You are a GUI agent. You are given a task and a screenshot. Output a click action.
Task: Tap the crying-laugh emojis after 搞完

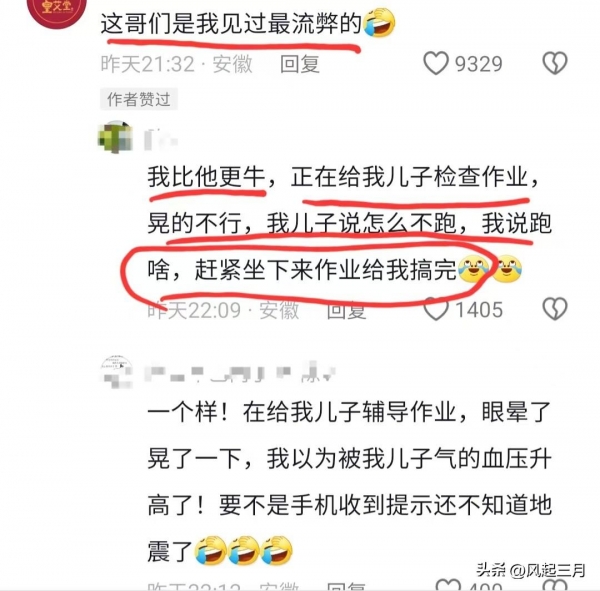(x=490, y=269)
